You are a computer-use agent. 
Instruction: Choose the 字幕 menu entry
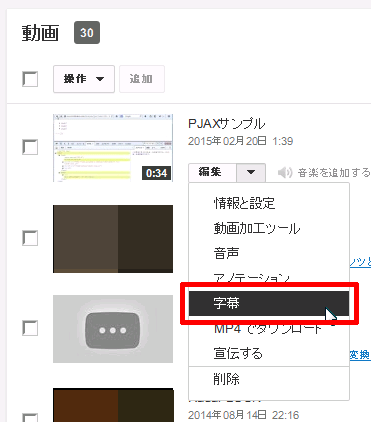269,303
